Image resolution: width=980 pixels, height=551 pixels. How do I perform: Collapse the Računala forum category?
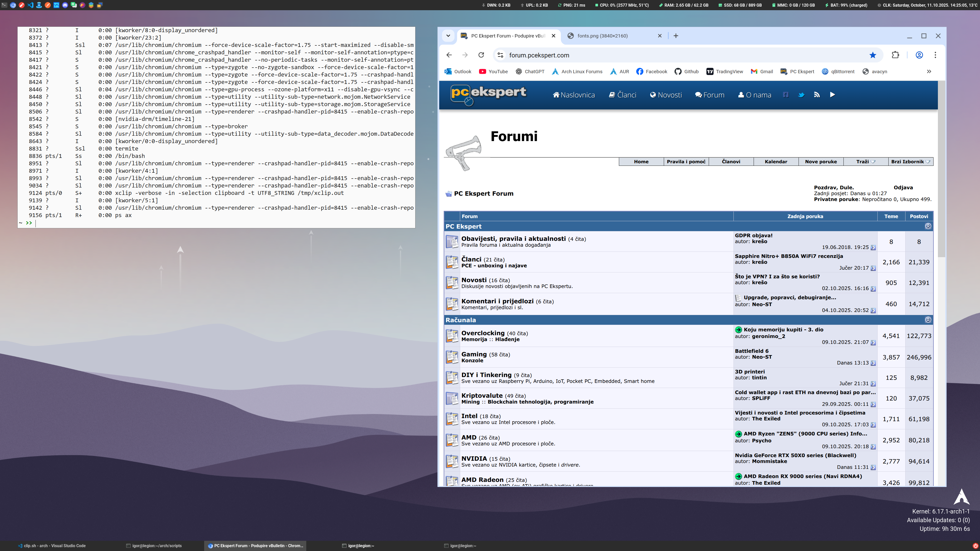(928, 320)
